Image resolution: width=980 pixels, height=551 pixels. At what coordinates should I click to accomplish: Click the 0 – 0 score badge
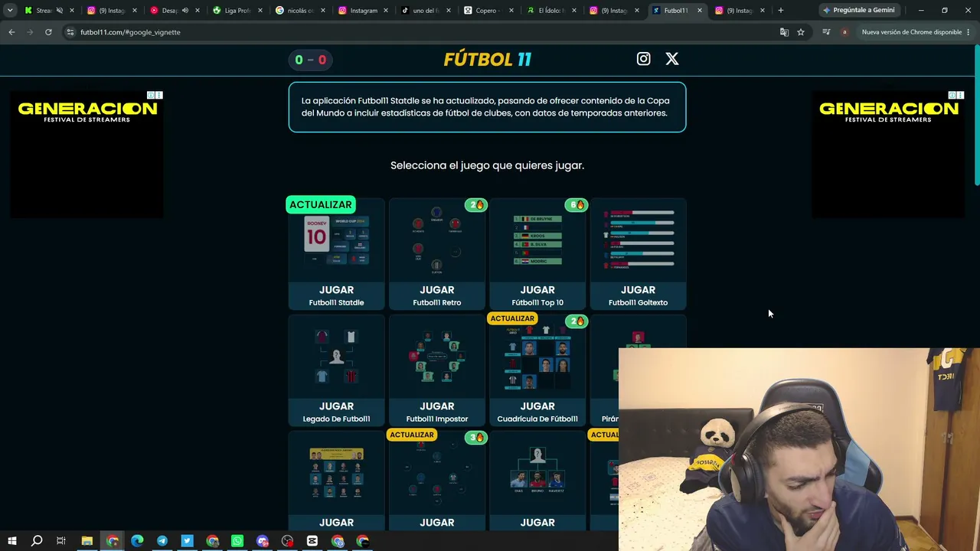click(x=310, y=60)
